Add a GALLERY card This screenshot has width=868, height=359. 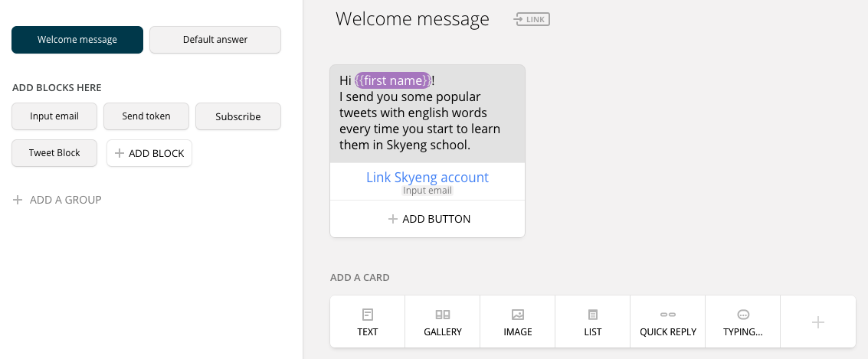pos(443,322)
